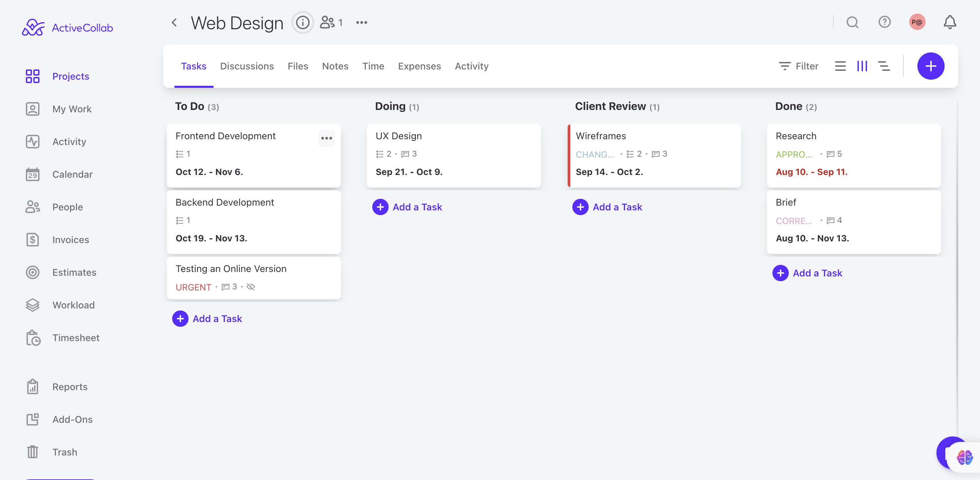Switch to timeline view layout
This screenshot has width=980, height=480.
(884, 66)
